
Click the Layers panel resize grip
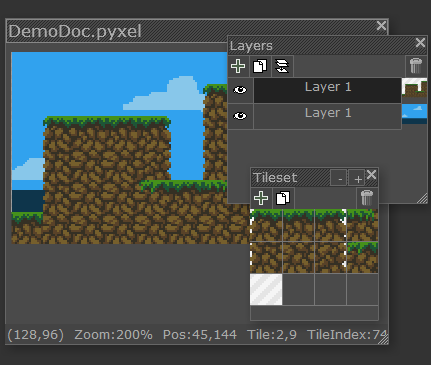(422, 198)
